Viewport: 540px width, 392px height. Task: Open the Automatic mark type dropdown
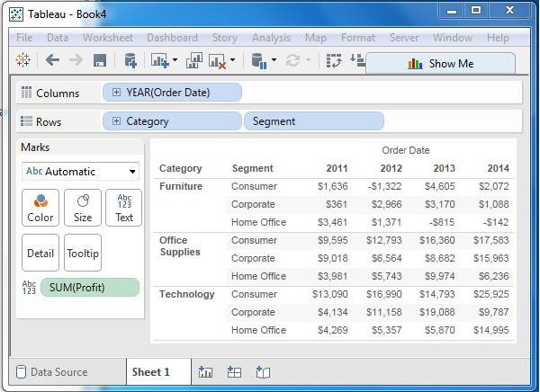[x=81, y=172]
